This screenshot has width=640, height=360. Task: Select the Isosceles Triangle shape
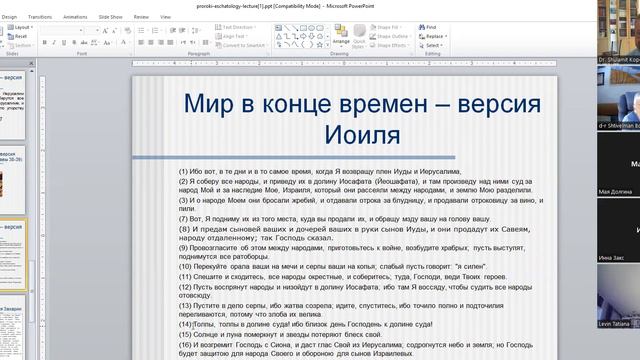click(x=279, y=36)
